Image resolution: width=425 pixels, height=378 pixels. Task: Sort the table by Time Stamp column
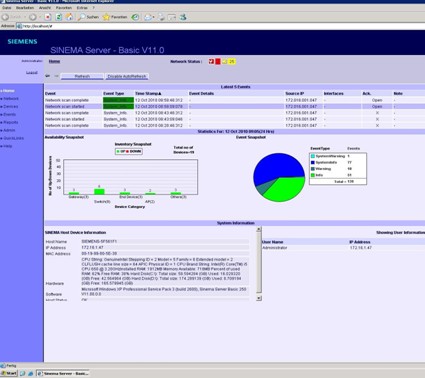click(x=148, y=93)
